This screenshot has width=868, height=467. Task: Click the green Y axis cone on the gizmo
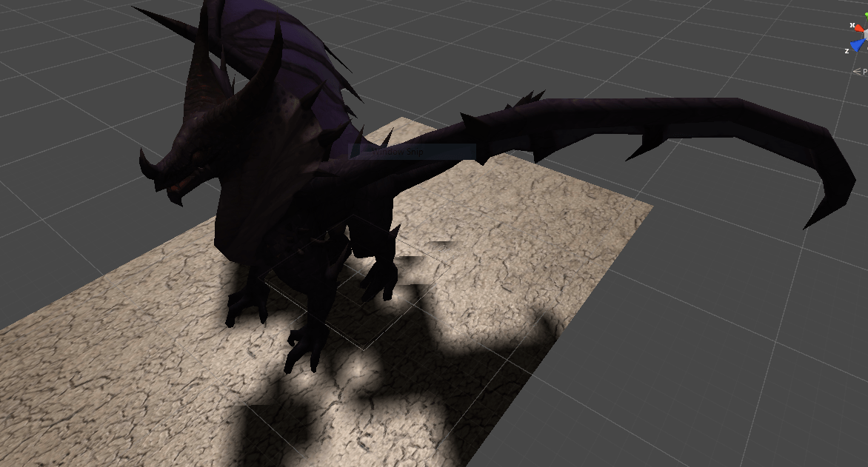pyautogui.click(x=865, y=14)
